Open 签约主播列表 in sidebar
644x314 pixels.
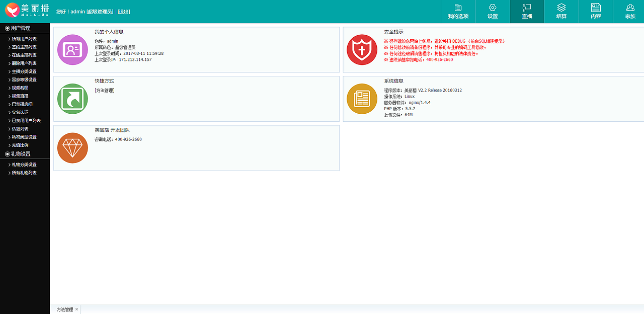pos(25,47)
